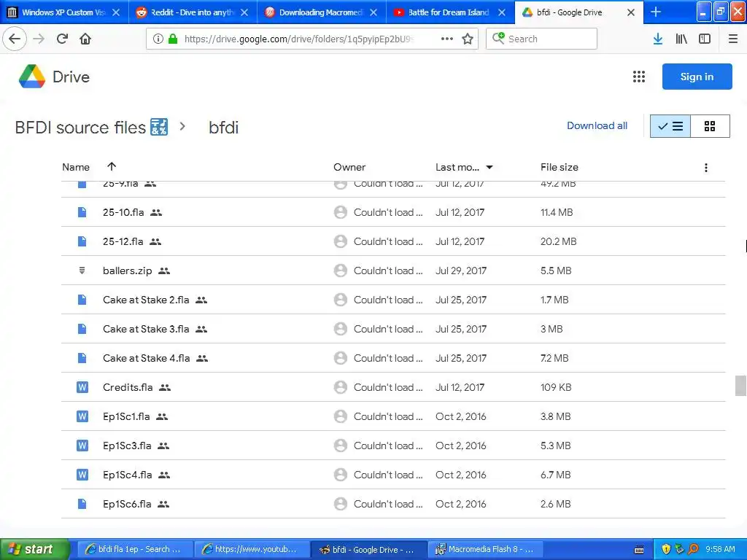Switch to grid layout view
Image resolution: width=747 pixels, height=560 pixels.
pyautogui.click(x=710, y=126)
